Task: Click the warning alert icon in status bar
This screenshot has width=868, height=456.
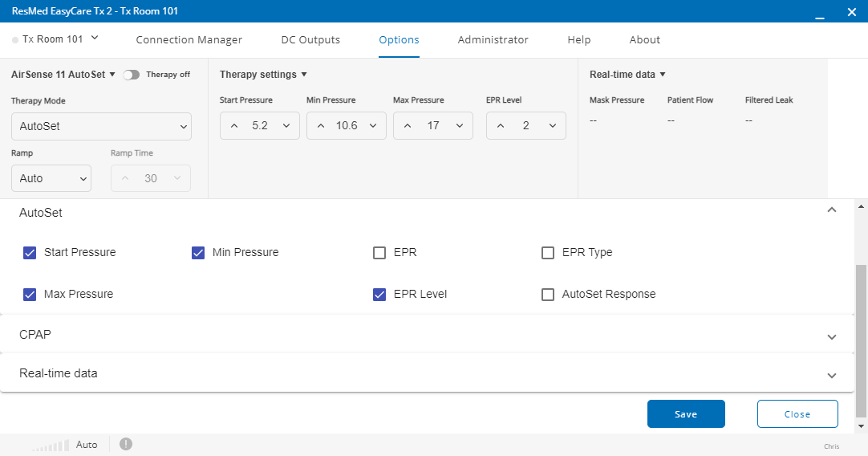Action: point(126,444)
